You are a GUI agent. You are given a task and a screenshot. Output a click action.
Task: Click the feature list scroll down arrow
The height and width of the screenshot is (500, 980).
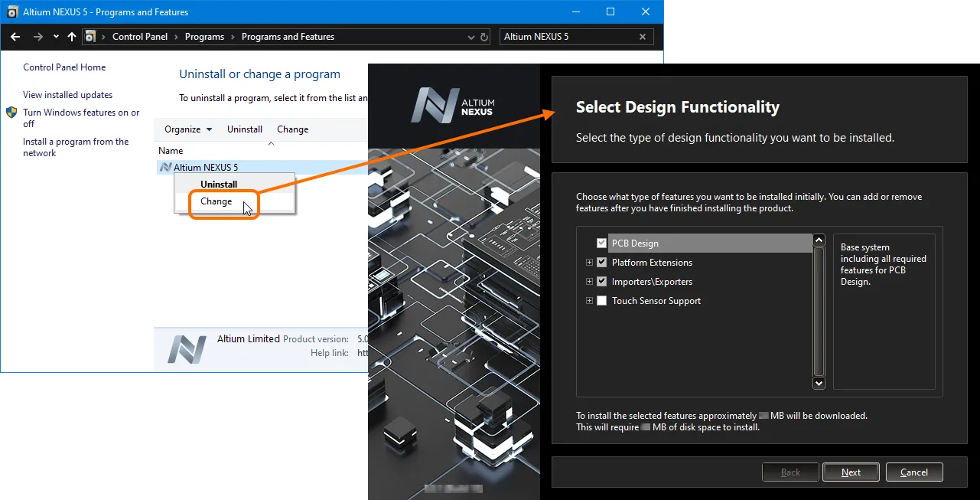[819, 383]
